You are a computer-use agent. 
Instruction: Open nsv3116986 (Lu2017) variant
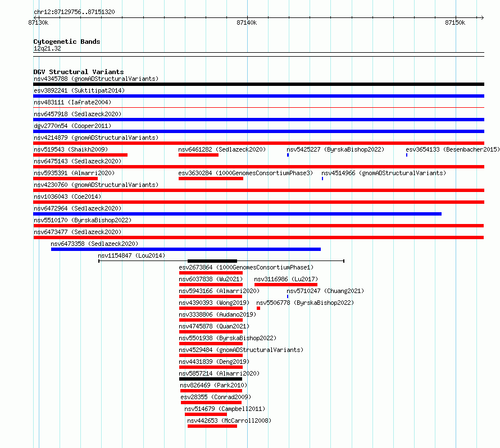pyautogui.click(x=286, y=279)
